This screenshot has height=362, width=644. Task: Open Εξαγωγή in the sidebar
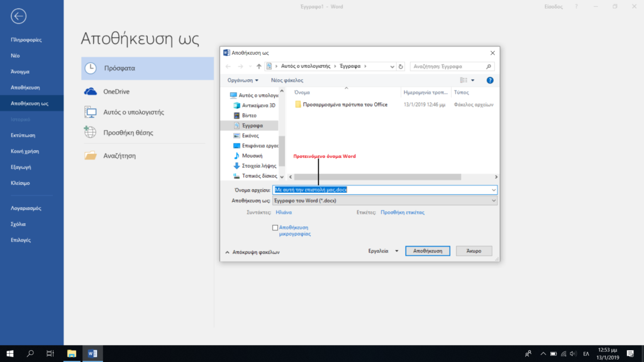pyautogui.click(x=21, y=167)
